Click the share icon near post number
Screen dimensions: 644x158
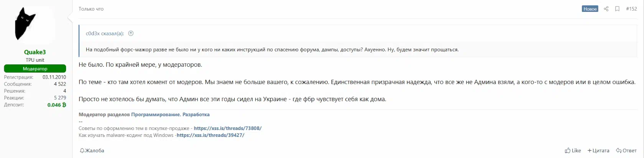point(606,9)
